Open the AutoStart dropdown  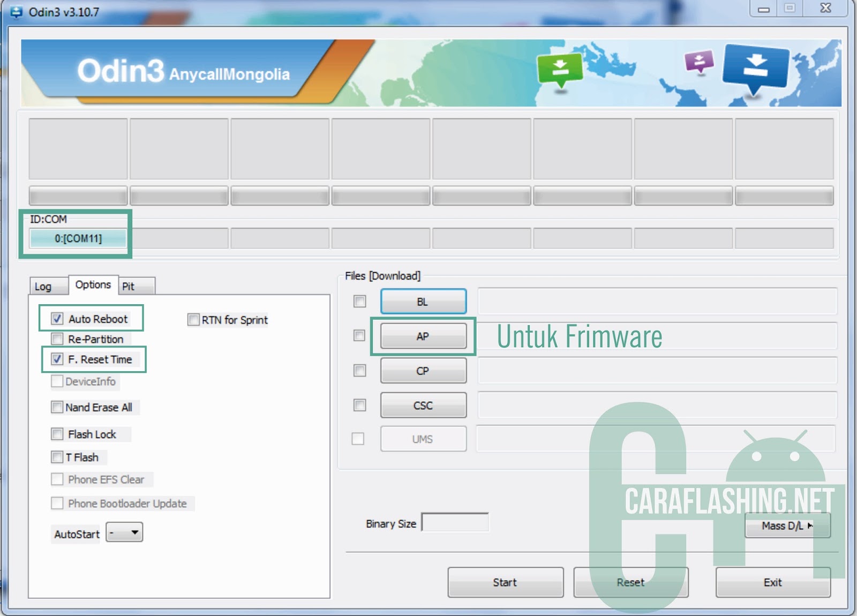pyautogui.click(x=124, y=532)
